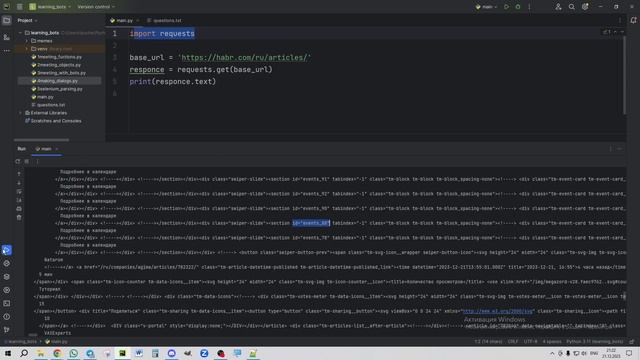The height and width of the screenshot is (360, 640).
Task: Place cursor on print(responce.text) line
Action: 173,81
